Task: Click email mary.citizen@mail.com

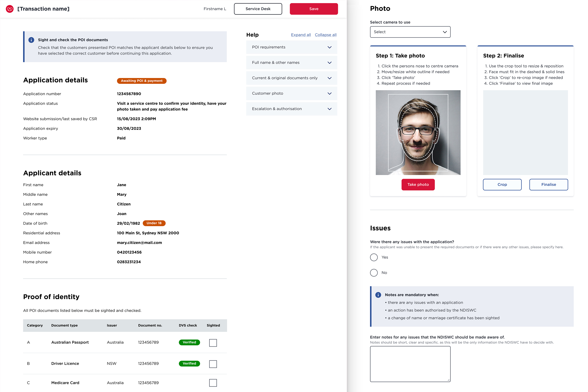Action: (x=140, y=243)
